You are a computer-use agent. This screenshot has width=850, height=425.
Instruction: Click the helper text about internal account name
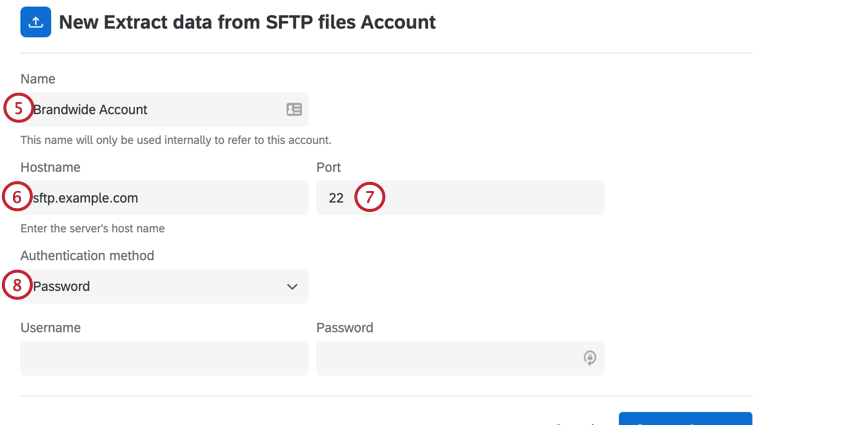tap(175, 140)
